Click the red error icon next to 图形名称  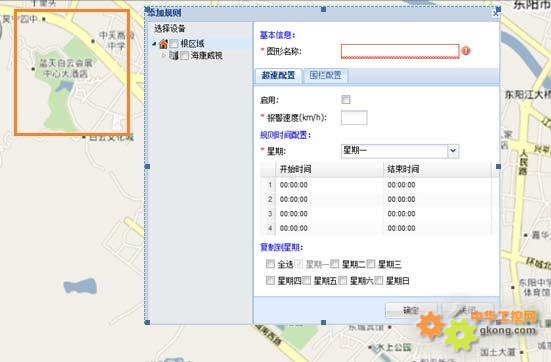pyautogui.click(x=466, y=51)
